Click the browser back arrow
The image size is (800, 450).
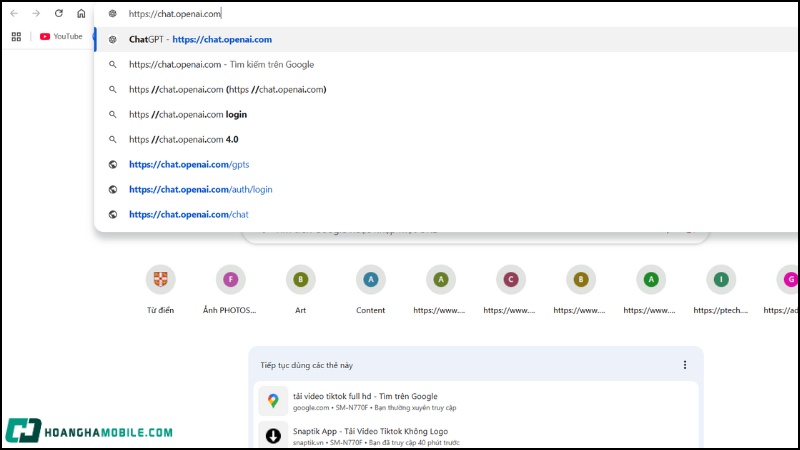(13, 13)
